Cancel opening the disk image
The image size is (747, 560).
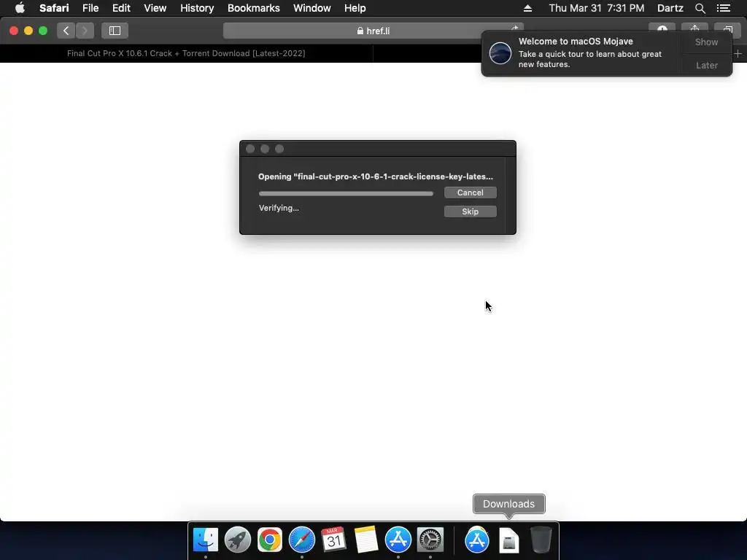(471, 192)
